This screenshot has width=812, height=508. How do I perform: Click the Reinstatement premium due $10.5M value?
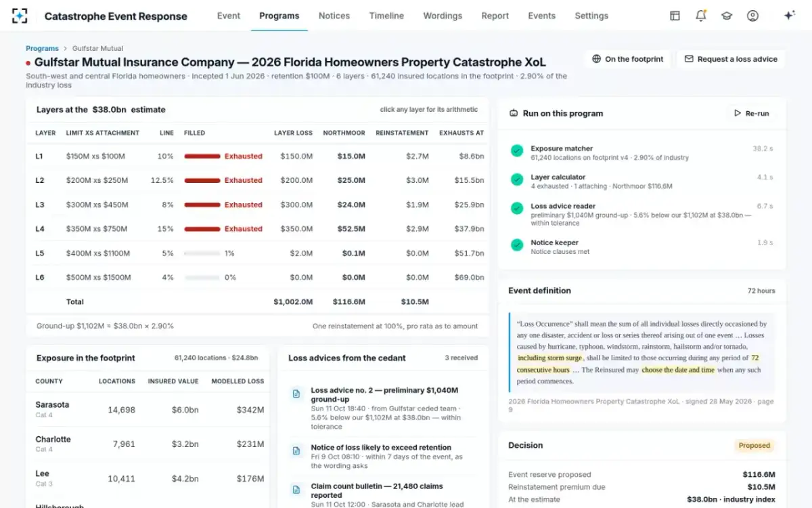tap(761, 487)
